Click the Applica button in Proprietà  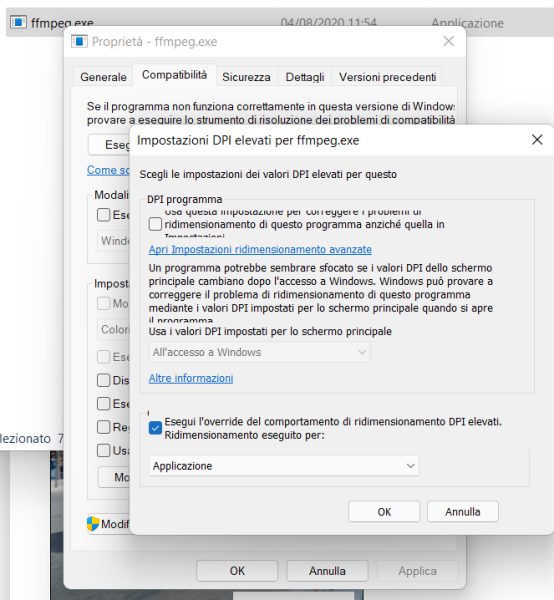(417, 571)
